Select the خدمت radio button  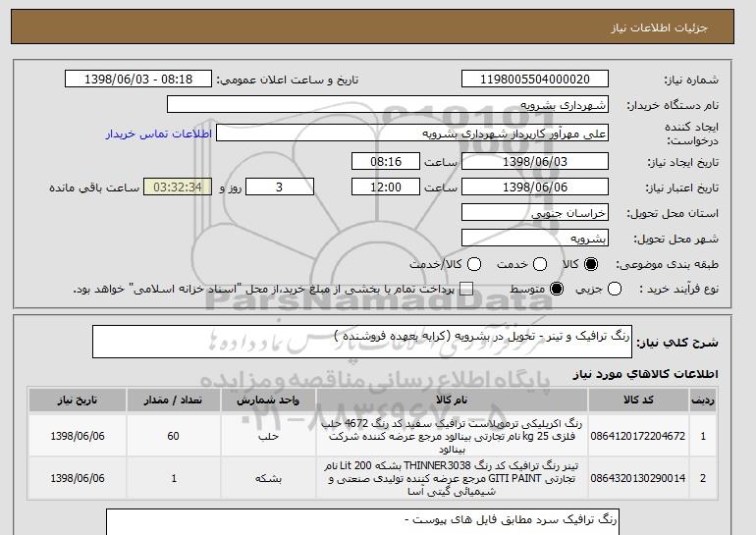(540, 264)
